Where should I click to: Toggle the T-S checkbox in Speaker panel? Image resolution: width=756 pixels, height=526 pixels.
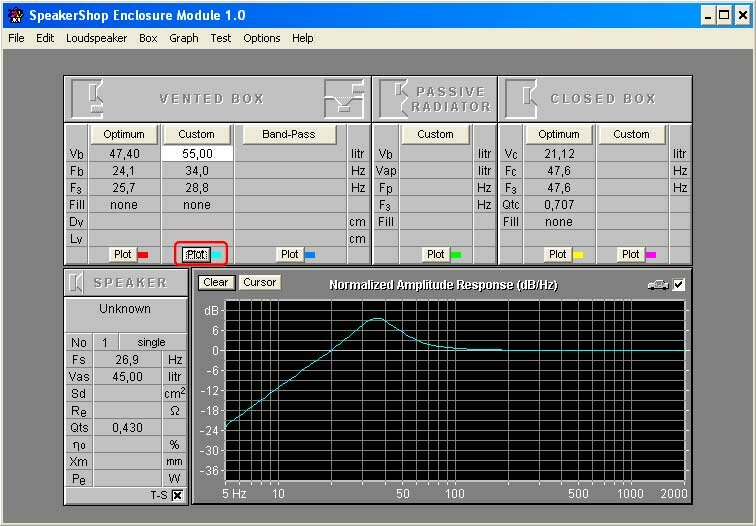coord(177,495)
